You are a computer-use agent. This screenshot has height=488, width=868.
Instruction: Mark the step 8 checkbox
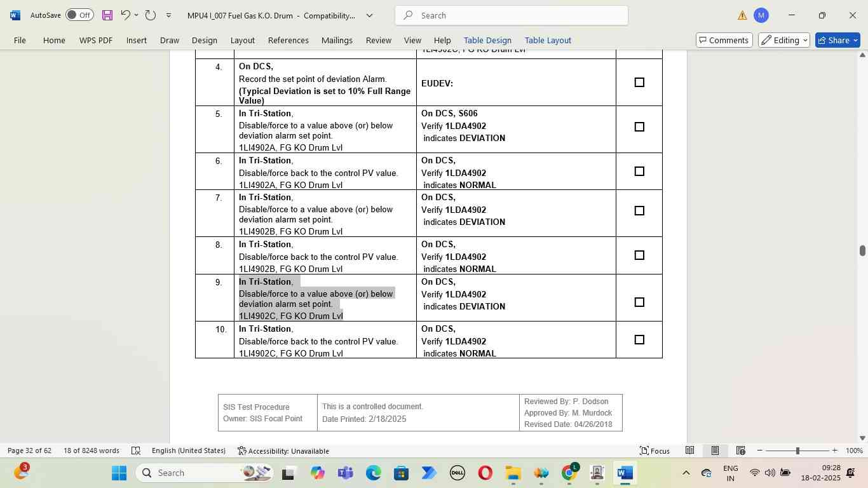639,255
